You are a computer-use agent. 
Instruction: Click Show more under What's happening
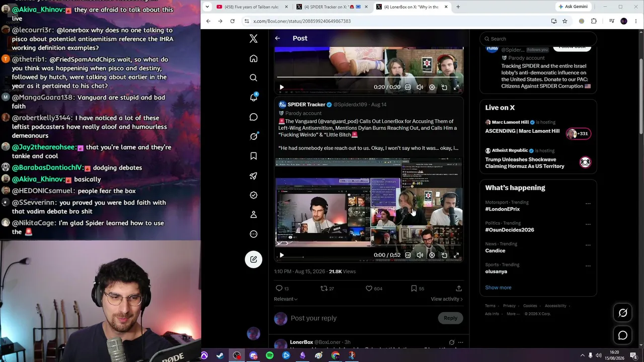498,288
